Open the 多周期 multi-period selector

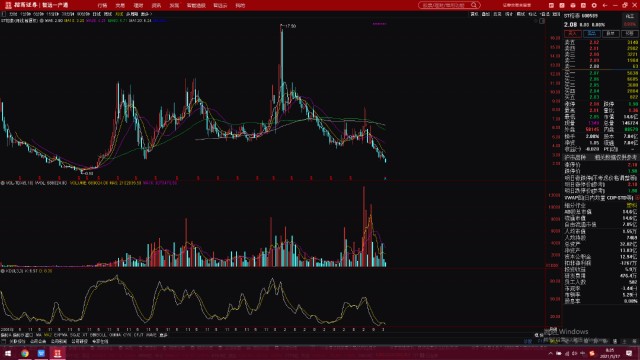132,14
